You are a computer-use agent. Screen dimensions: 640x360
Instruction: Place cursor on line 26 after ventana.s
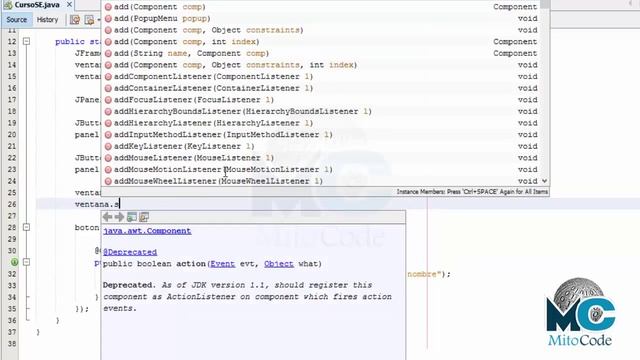coord(120,204)
